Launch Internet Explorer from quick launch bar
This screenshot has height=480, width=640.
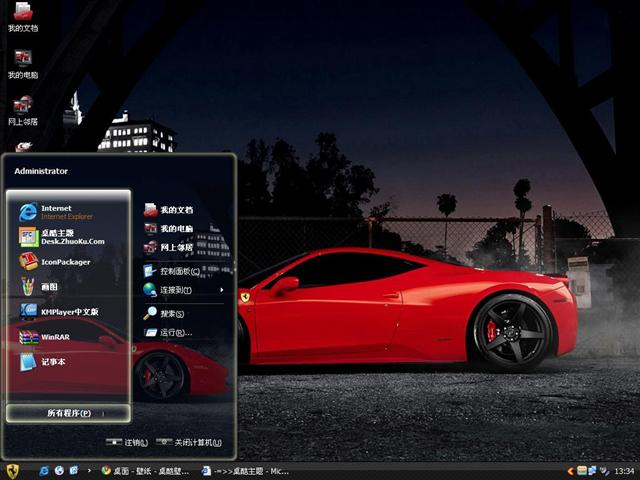click(x=44, y=471)
